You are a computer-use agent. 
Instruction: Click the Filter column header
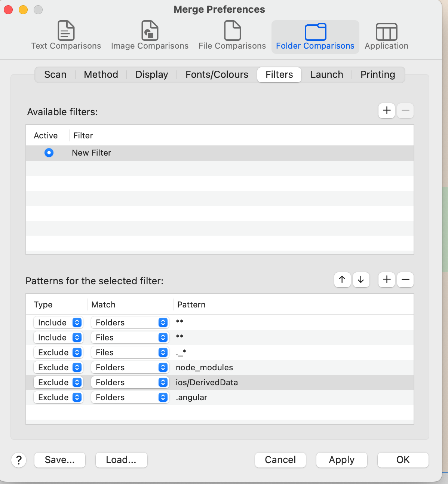83,135
